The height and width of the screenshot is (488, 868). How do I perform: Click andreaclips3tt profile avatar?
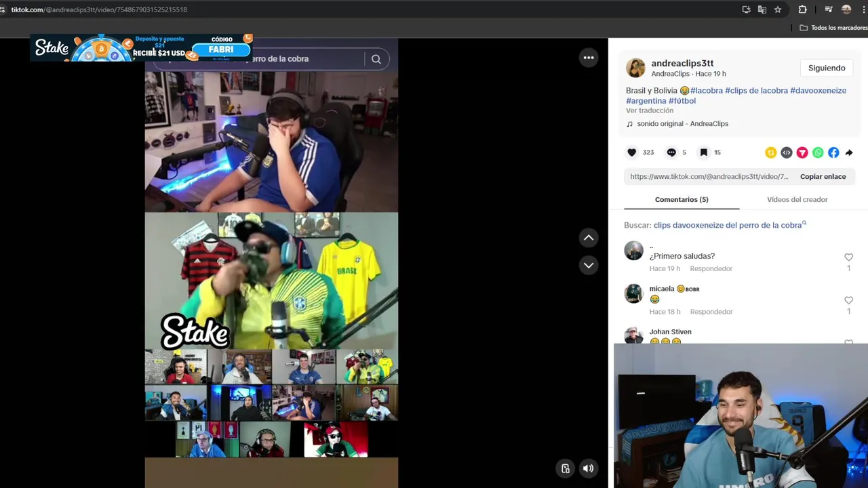(x=635, y=68)
